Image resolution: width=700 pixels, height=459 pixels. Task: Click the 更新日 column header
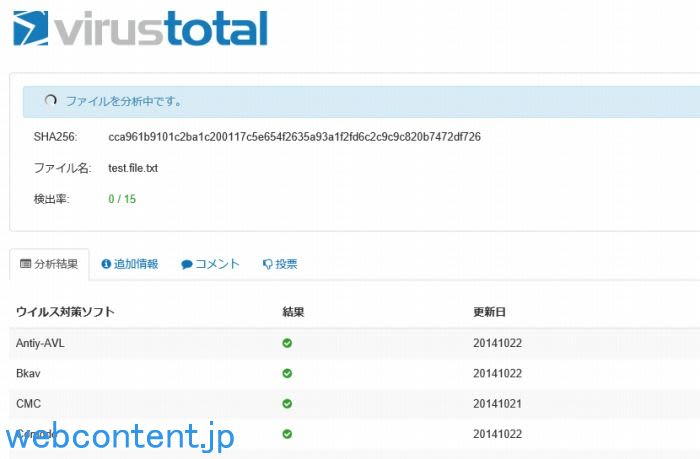click(x=489, y=312)
